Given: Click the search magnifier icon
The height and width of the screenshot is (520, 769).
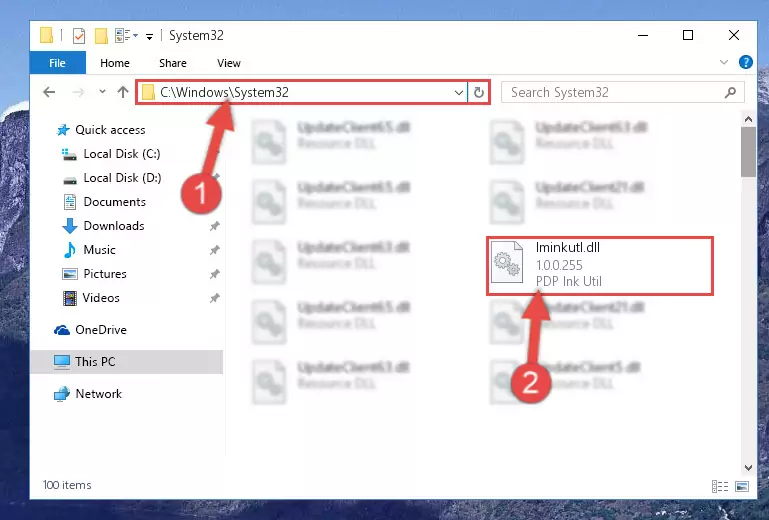Looking at the screenshot, I should pyautogui.click(x=730, y=92).
